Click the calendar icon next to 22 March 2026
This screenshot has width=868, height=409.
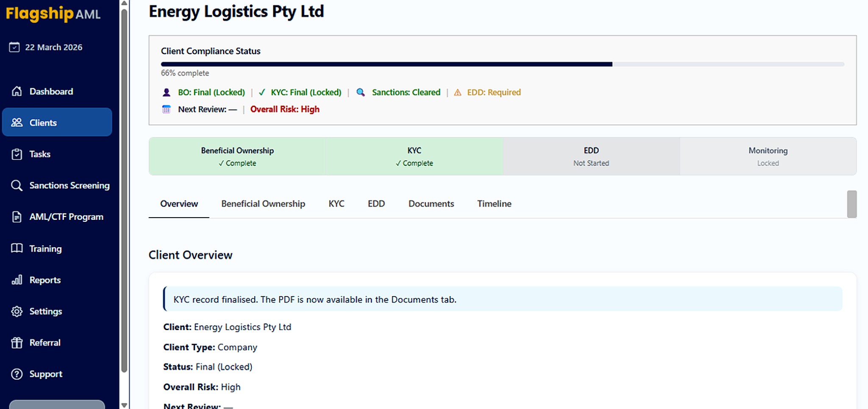click(x=14, y=47)
